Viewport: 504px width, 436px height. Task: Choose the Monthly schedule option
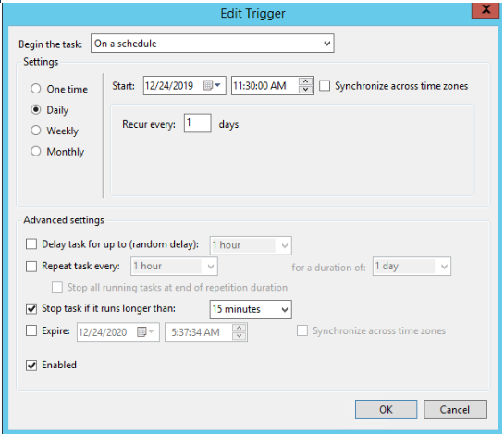[36, 152]
